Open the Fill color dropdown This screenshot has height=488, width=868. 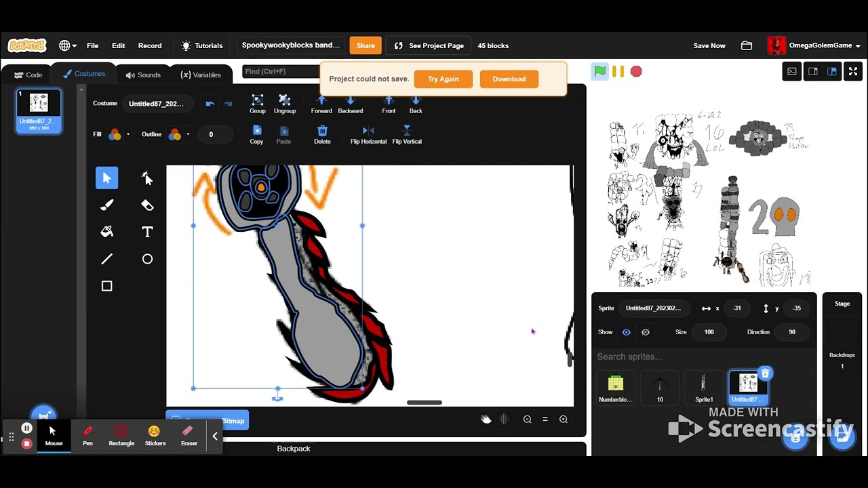(x=127, y=134)
